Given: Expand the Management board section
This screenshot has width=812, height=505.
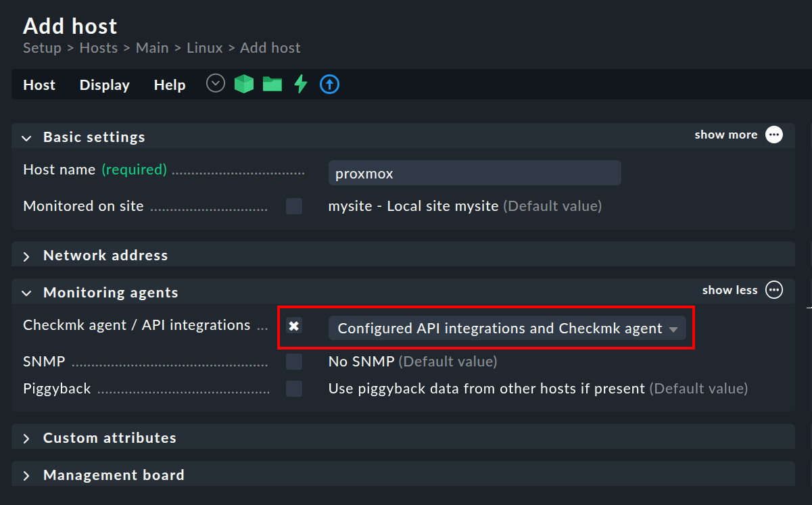Looking at the screenshot, I should tap(114, 475).
